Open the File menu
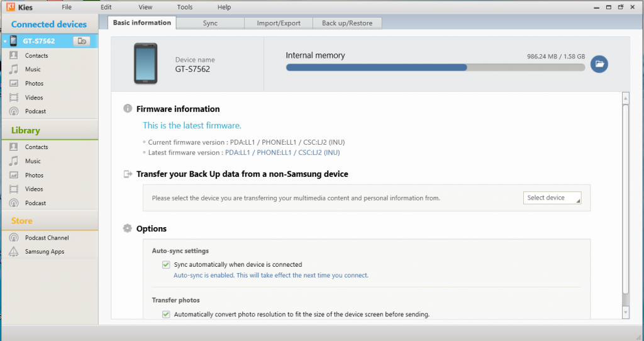Screen dimensions: 644x341 tap(67, 7)
